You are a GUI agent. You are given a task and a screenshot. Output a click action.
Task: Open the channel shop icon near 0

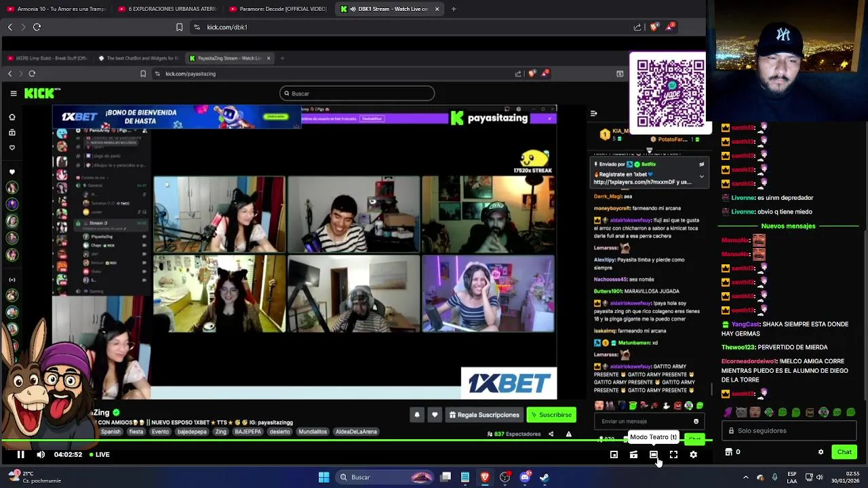[x=728, y=452]
